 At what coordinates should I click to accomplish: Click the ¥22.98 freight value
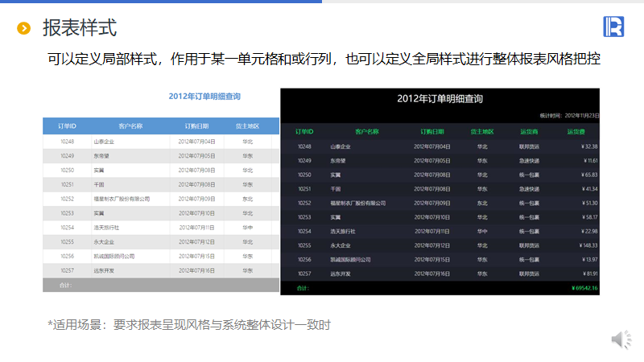point(589,232)
